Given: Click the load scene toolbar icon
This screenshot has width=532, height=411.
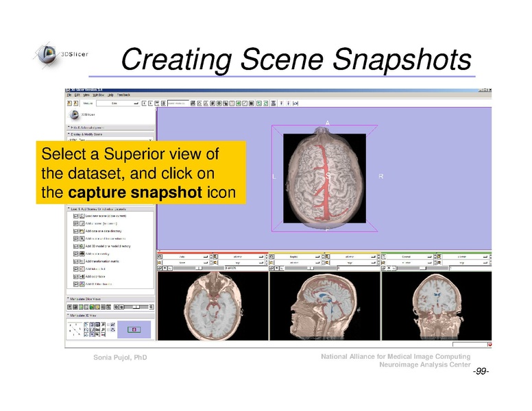Looking at the screenshot, I should tap(69, 103).
